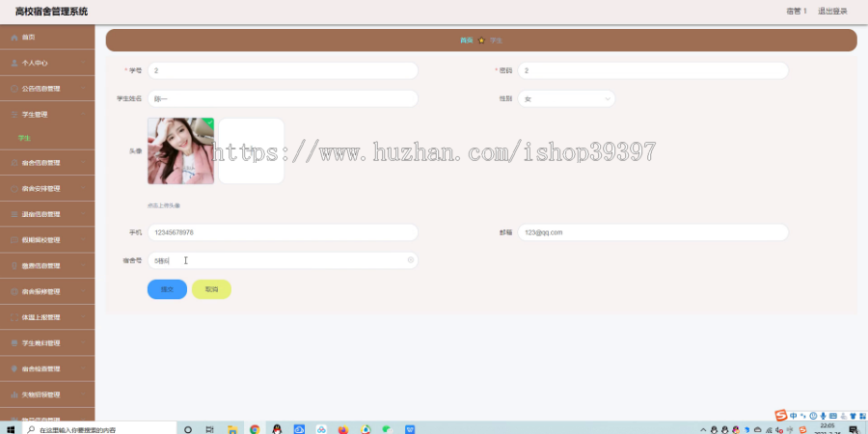This screenshot has height=434, width=868.
Task: Click the 学生姓名 input field
Action: pos(283,99)
